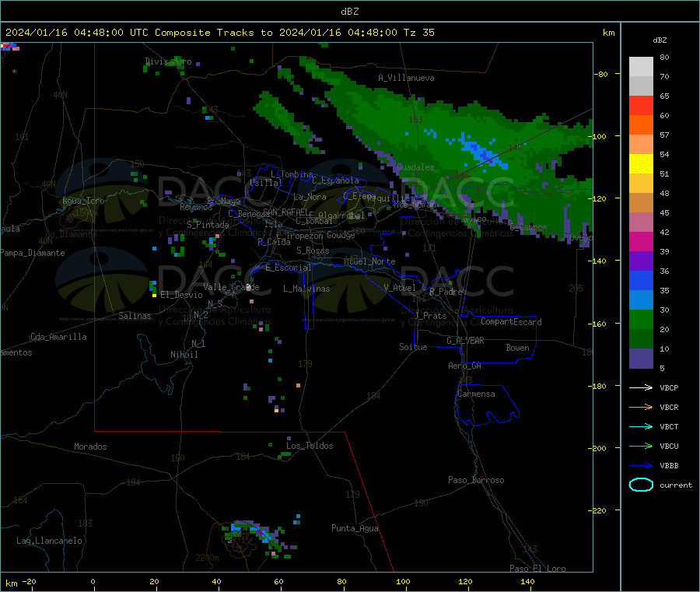Click the A_Villanueva label on the map

pyautogui.click(x=406, y=78)
